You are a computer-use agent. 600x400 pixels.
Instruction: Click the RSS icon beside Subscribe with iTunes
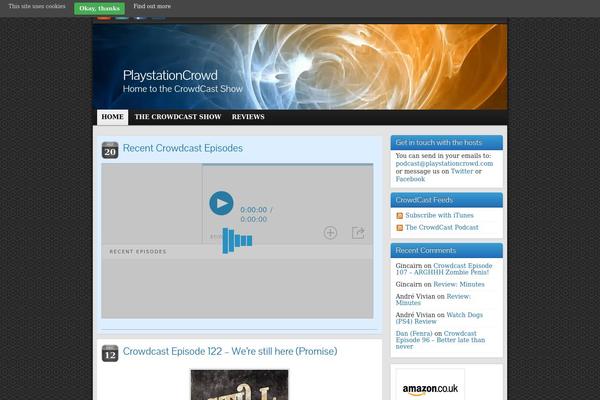[x=399, y=216]
